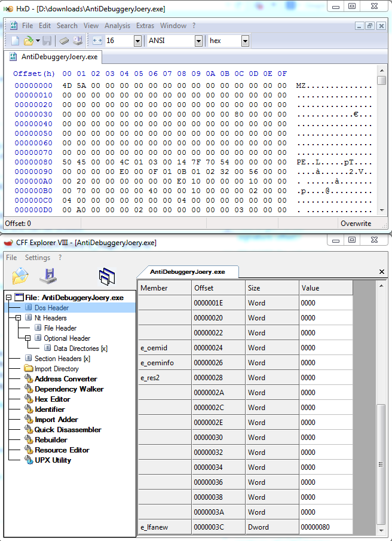The image size is (392, 541).
Task: Select AntiDebuggeryJoery.exe tab in CFF Explorer
Action: pos(187,272)
